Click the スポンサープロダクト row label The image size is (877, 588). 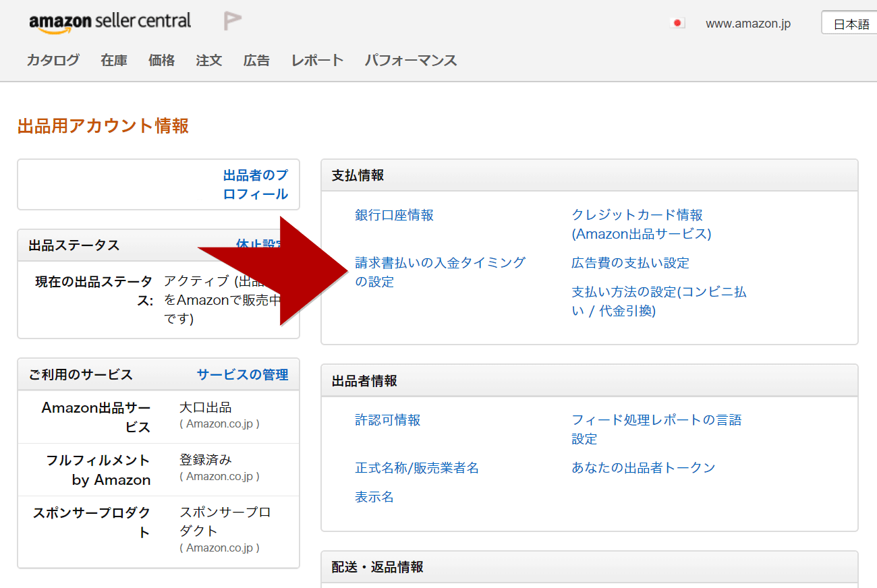click(x=92, y=523)
